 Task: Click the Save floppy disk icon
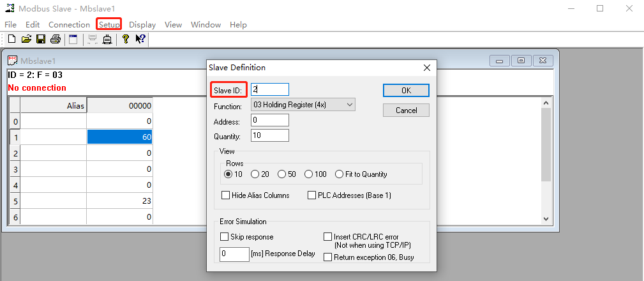point(41,40)
